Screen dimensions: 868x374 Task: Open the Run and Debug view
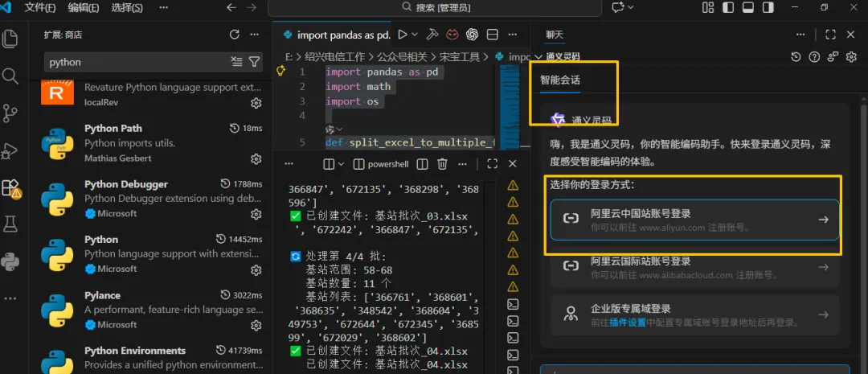click(x=10, y=150)
